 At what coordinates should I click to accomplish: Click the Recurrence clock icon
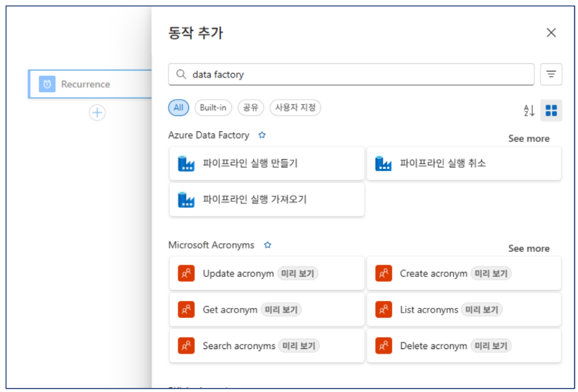(x=47, y=84)
